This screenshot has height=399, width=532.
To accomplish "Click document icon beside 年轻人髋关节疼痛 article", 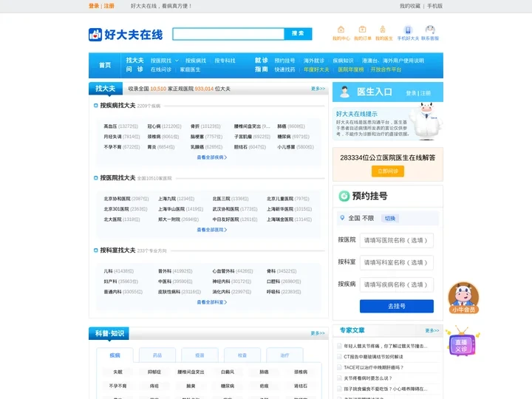I will point(339,346).
